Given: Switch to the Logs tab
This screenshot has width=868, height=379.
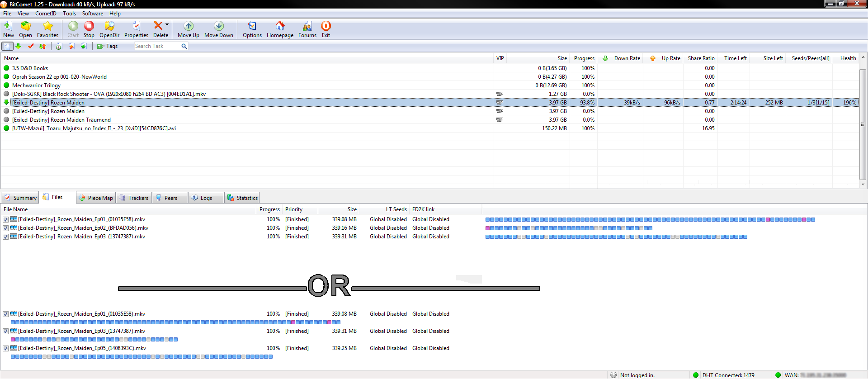Looking at the screenshot, I should [x=206, y=198].
